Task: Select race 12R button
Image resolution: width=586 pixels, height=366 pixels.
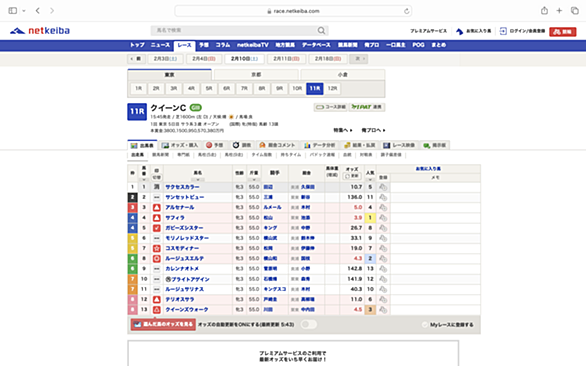Action: pyautogui.click(x=332, y=89)
